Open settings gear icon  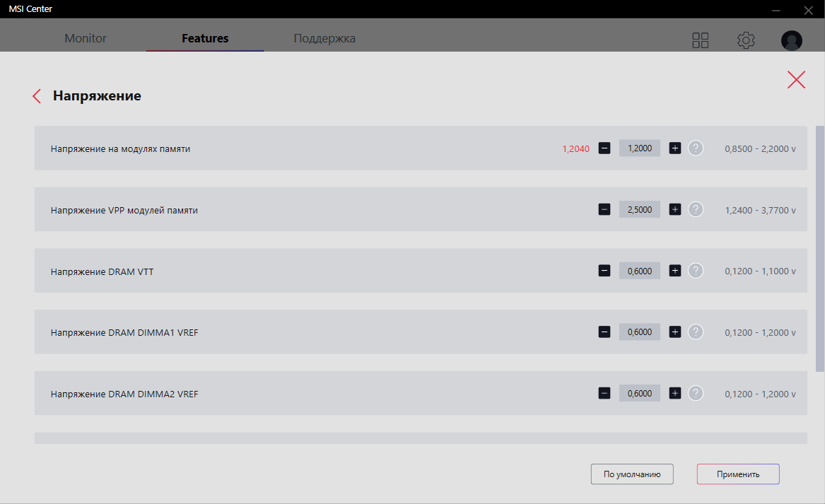pos(746,40)
